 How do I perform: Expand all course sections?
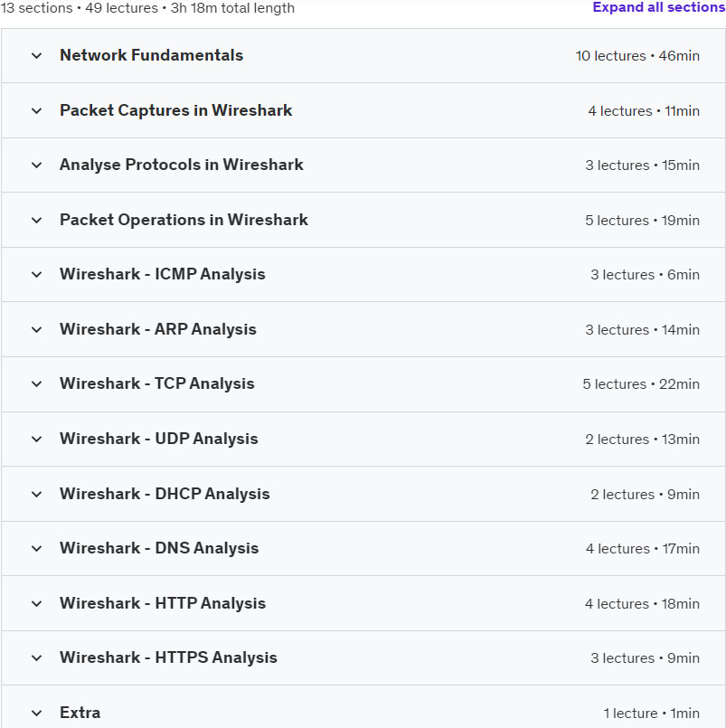tap(659, 7)
